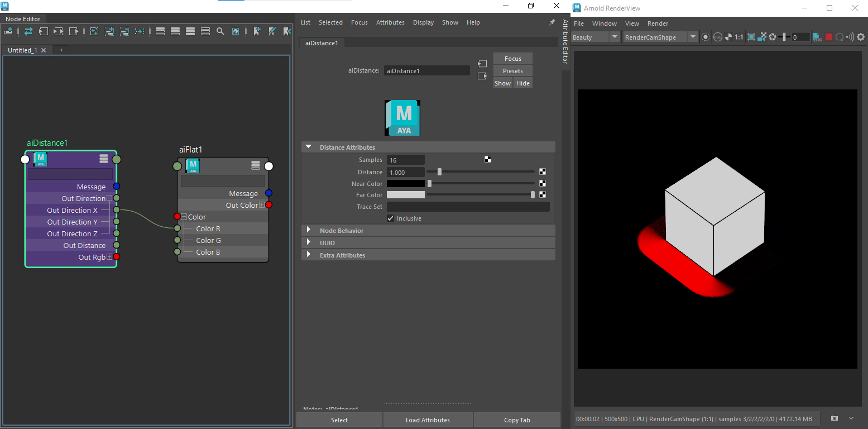The image size is (868, 429).
Task: Toggle the IPR update speaker icon
Action: pyautogui.click(x=850, y=37)
